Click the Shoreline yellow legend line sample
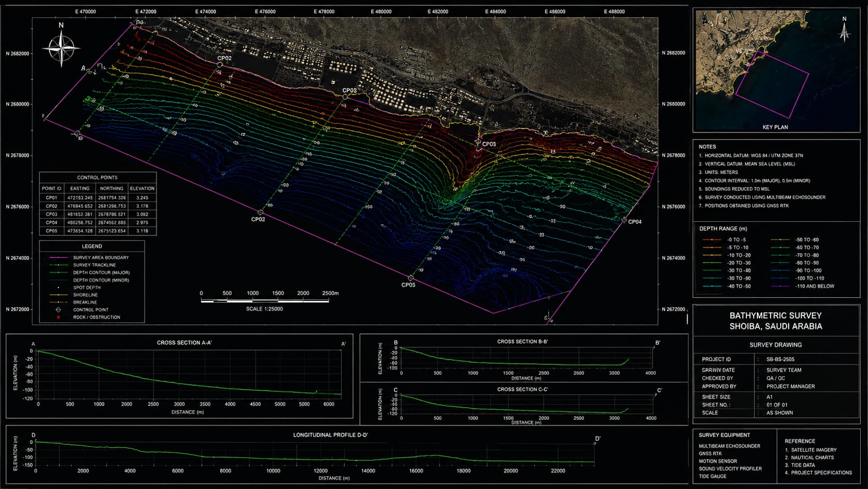This screenshot has width=868, height=489. (58, 295)
